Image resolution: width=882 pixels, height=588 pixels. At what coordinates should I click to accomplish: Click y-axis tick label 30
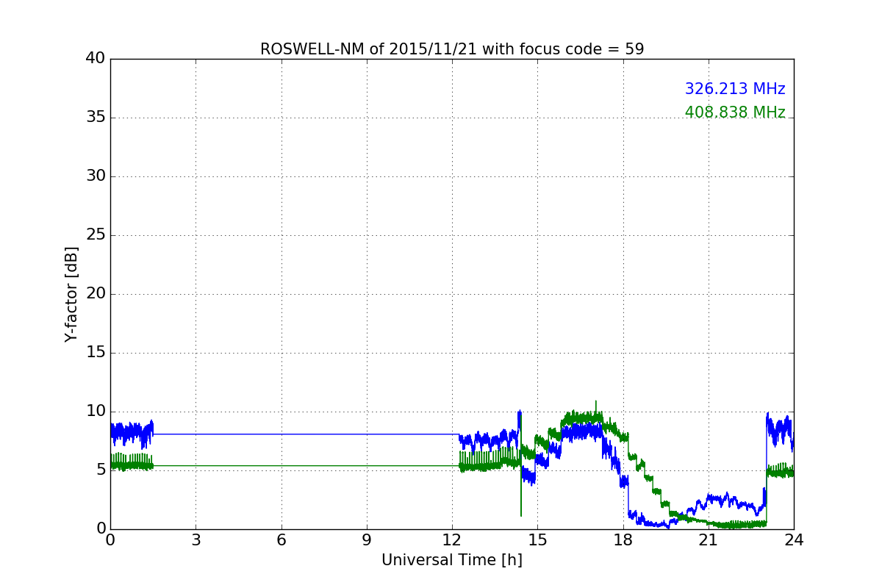coord(96,176)
